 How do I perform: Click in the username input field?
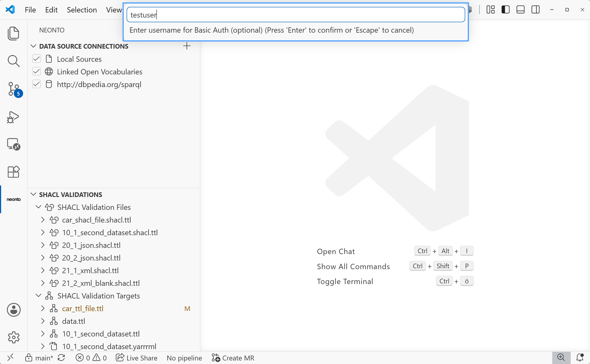[x=296, y=15]
